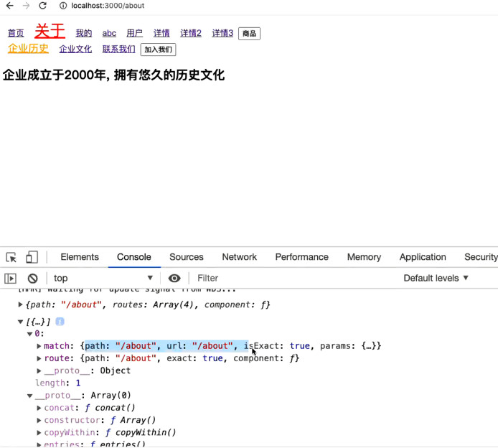Expand the {path: "/about", routes: Array(4)} object
The height and width of the screenshot is (448, 498).
click(20, 304)
